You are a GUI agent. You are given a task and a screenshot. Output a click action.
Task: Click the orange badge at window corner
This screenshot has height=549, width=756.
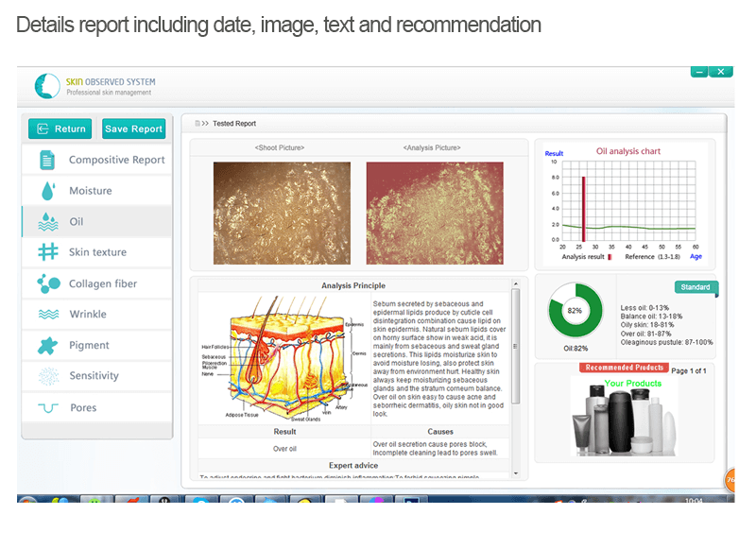click(x=730, y=480)
